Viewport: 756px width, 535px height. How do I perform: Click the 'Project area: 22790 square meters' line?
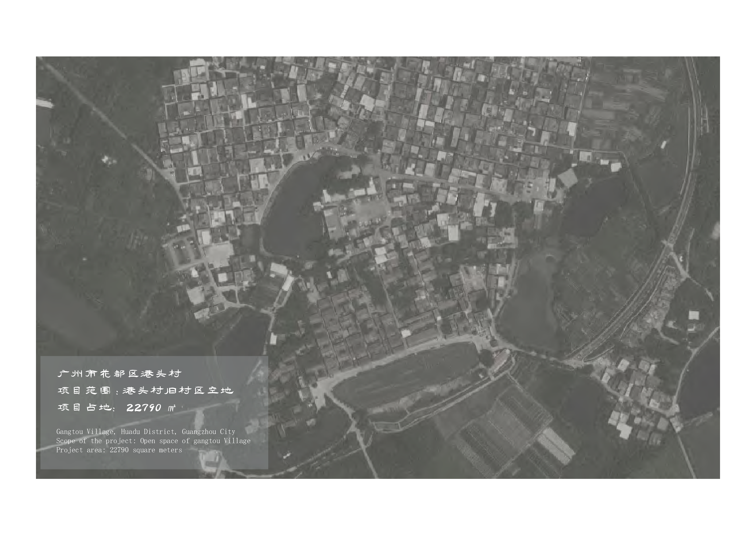click(119, 450)
